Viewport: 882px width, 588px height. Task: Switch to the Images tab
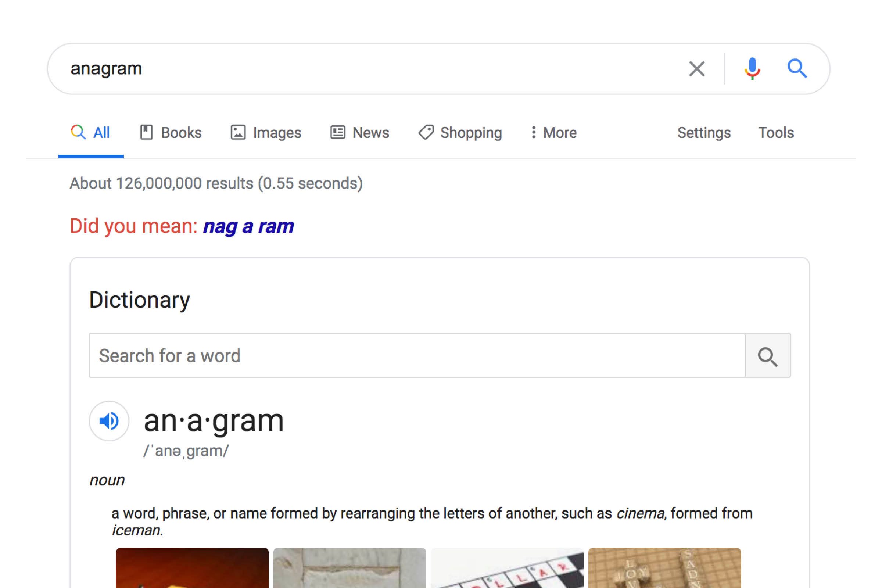tap(277, 132)
